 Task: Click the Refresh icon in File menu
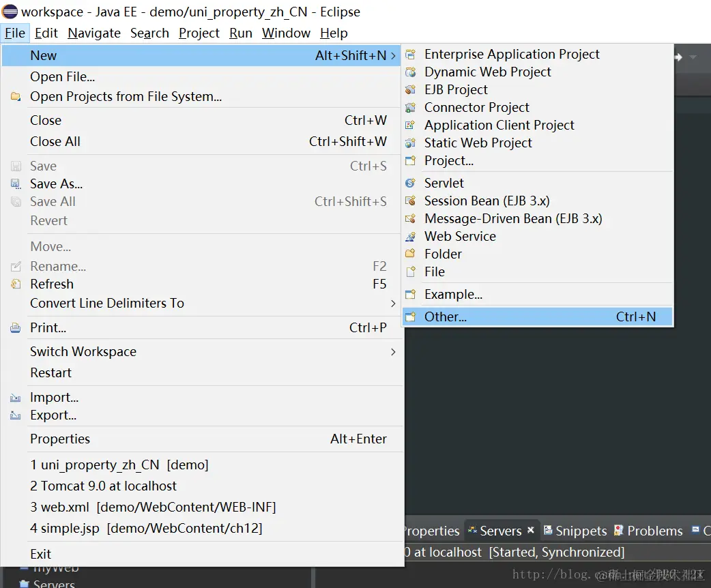click(x=16, y=284)
